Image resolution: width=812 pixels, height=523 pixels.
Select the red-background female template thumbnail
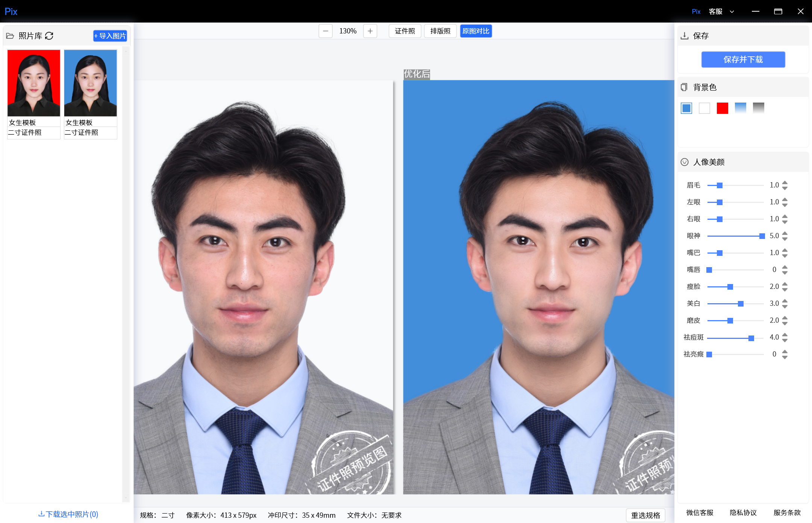coord(34,83)
